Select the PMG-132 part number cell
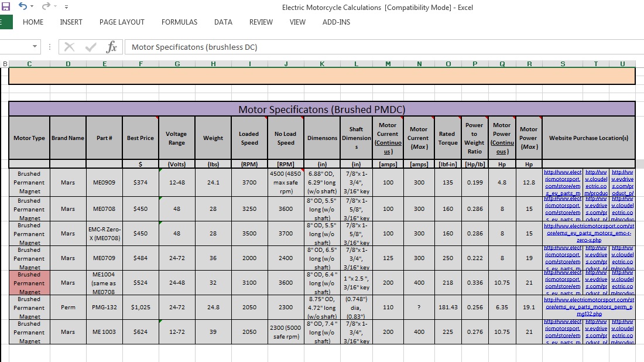 point(104,308)
